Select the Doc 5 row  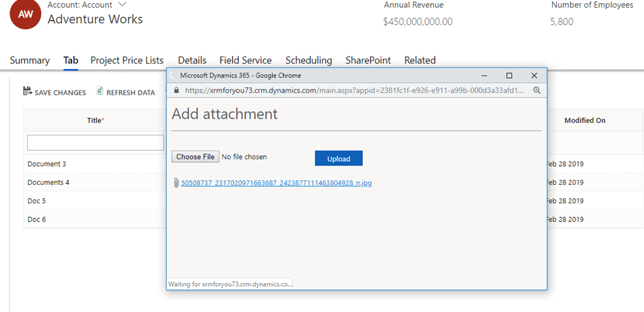[96, 201]
